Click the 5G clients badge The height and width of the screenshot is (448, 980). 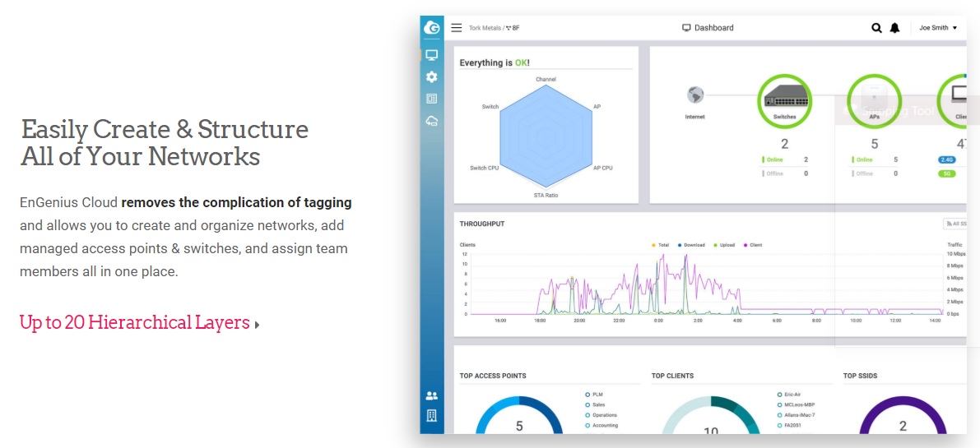tap(947, 173)
